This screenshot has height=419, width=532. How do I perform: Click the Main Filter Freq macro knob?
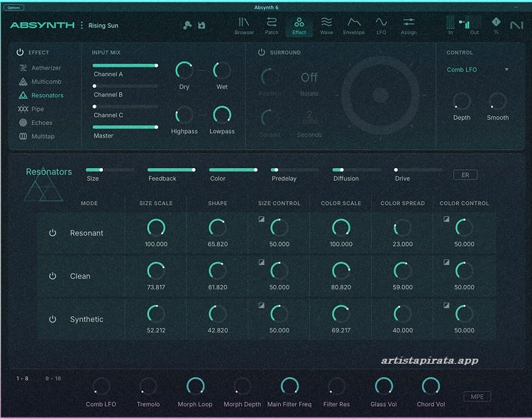coord(289,386)
